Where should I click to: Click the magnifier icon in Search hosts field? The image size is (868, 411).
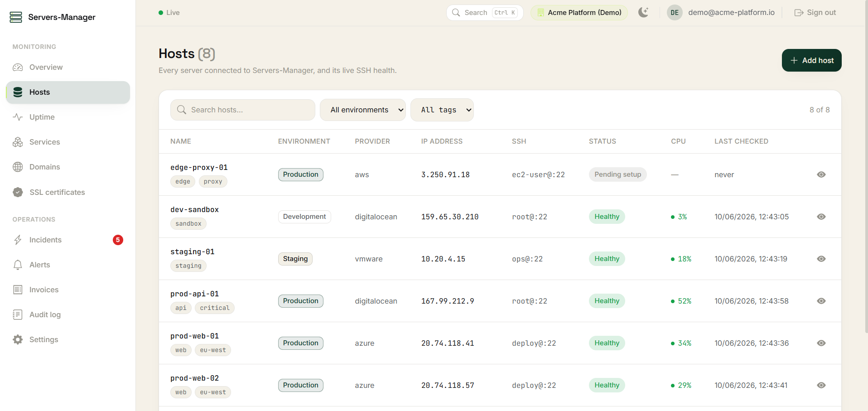182,110
